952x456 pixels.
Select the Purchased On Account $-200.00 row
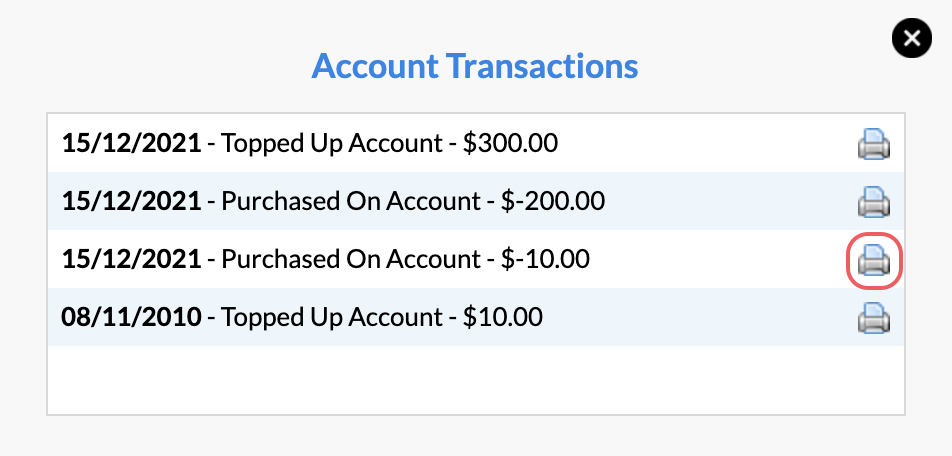475,201
